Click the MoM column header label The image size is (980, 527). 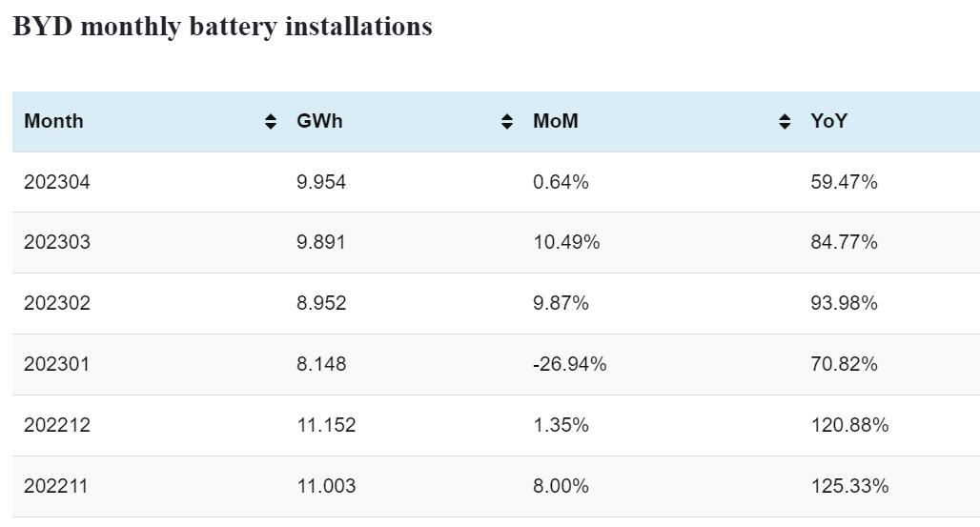[x=556, y=121]
